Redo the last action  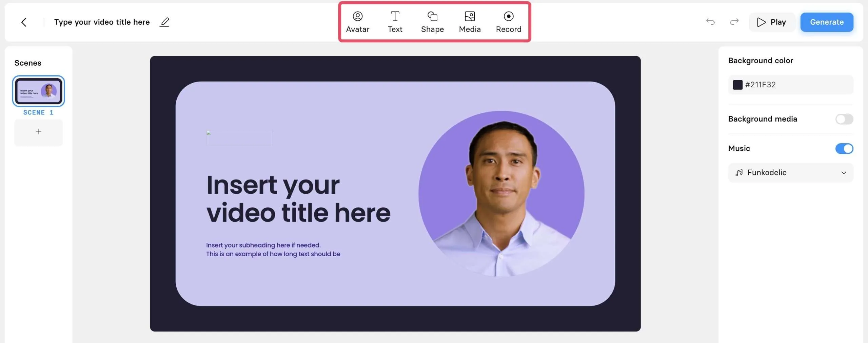734,22
